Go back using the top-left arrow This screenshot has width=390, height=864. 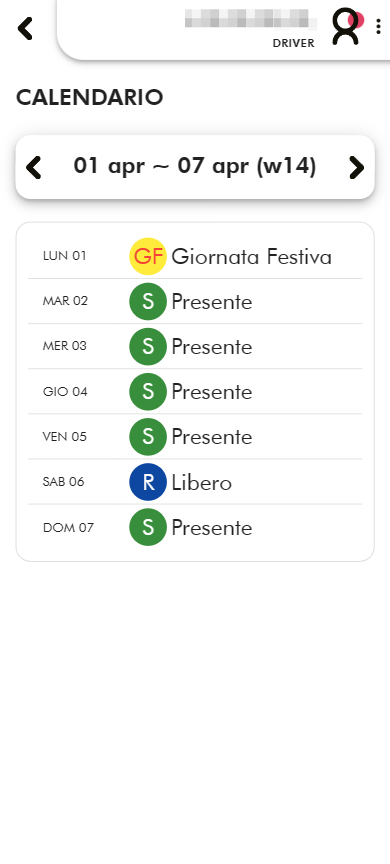25,28
